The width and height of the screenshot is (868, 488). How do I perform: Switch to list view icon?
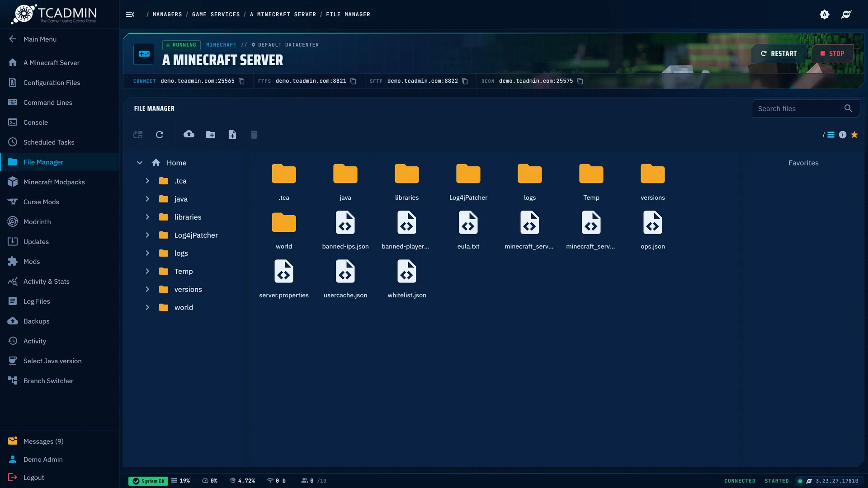[x=831, y=135]
